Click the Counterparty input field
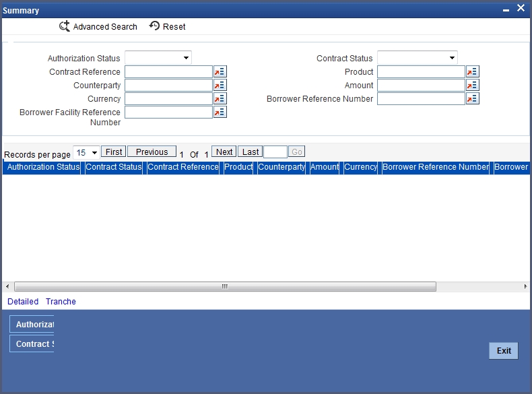The height and width of the screenshot is (394, 532). tap(168, 85)
